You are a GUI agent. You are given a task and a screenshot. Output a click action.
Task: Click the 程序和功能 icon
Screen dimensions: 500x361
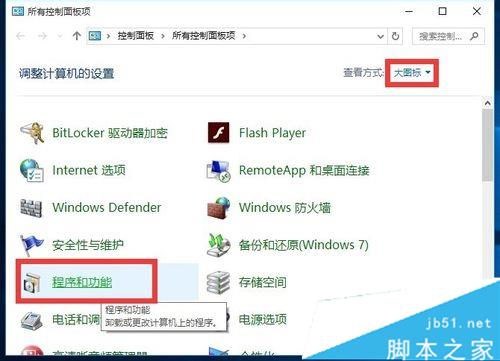(x=32, y=283)
